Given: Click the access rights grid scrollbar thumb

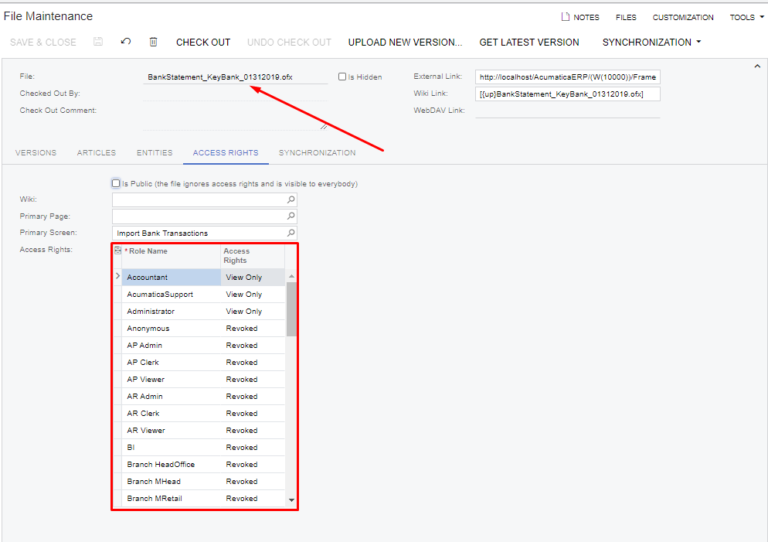Looking at the screenshot, I should [x=291, y=308].
